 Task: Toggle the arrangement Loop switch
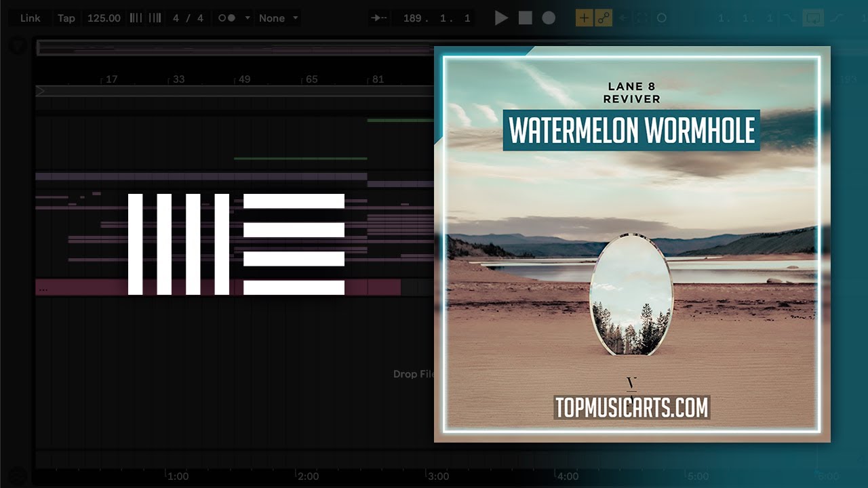point(812,18)
